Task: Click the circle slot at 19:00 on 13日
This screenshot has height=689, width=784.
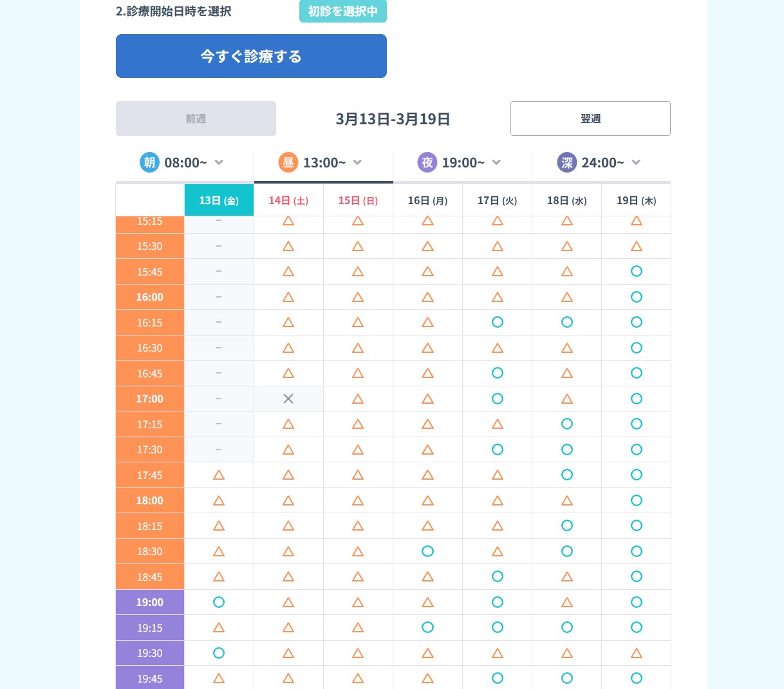Action: point(219,602)
